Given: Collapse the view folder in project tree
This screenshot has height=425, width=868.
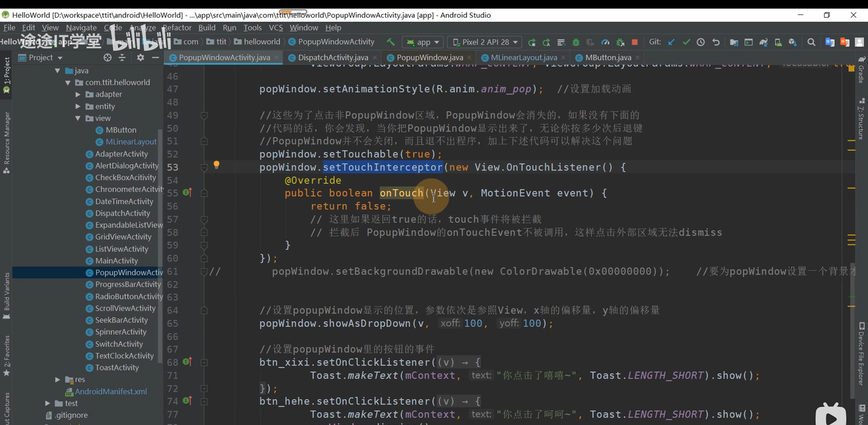Looking at the screenshot, I should tap(79, 118).
